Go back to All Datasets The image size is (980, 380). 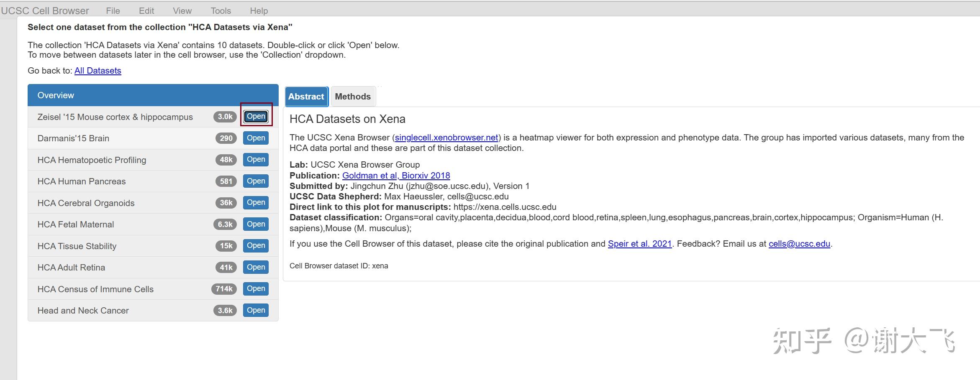pos(97,71)
